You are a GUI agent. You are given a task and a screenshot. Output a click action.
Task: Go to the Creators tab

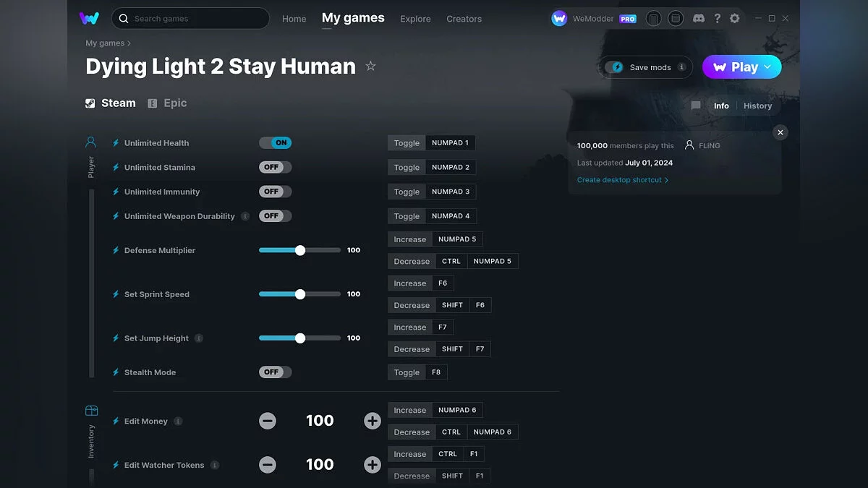[464, 19]
